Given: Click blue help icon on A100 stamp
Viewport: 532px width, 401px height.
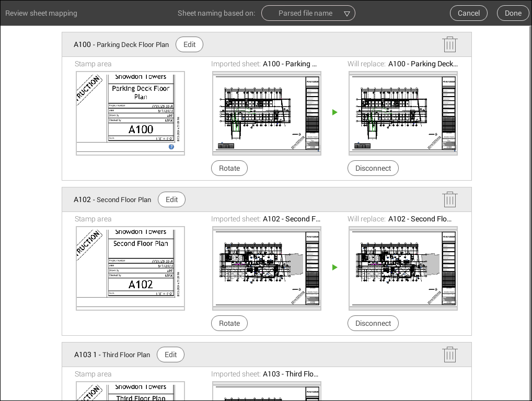Looking at the screenshot, I should click(x=171, y=147).
